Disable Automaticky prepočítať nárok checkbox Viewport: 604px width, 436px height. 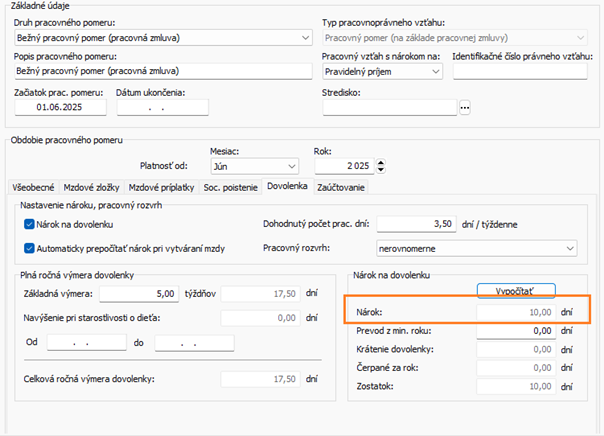pyautogui.click(x=29, y=248)
